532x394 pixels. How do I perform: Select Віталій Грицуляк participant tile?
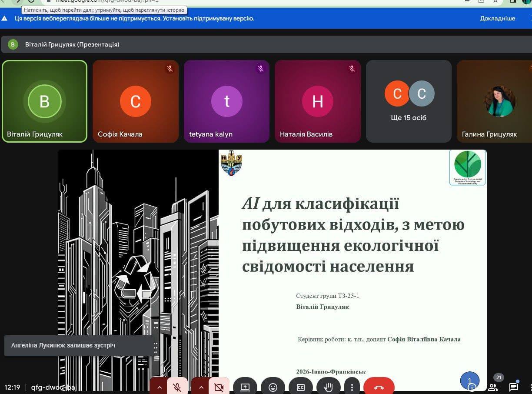tap(45, 101)
